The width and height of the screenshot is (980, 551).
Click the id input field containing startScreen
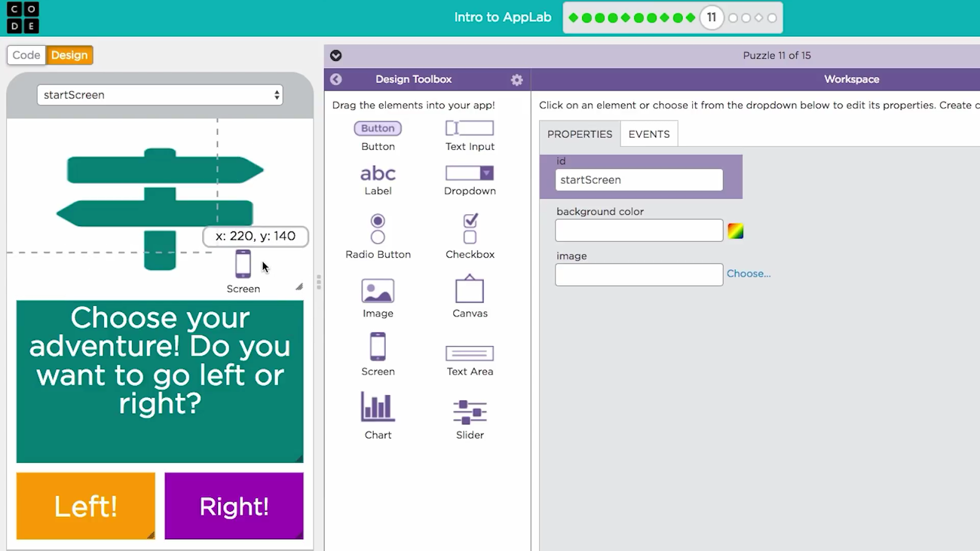638,180
